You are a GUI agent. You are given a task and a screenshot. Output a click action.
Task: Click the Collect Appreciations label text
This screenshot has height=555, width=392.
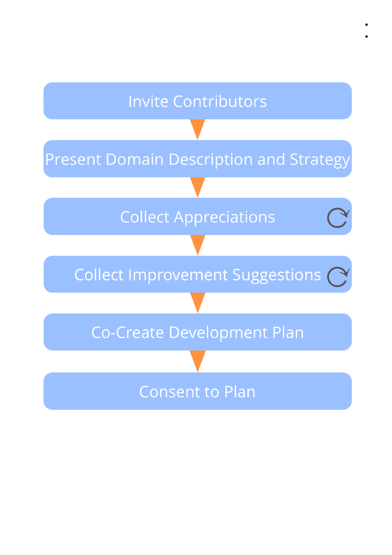(x=197, y=217)
